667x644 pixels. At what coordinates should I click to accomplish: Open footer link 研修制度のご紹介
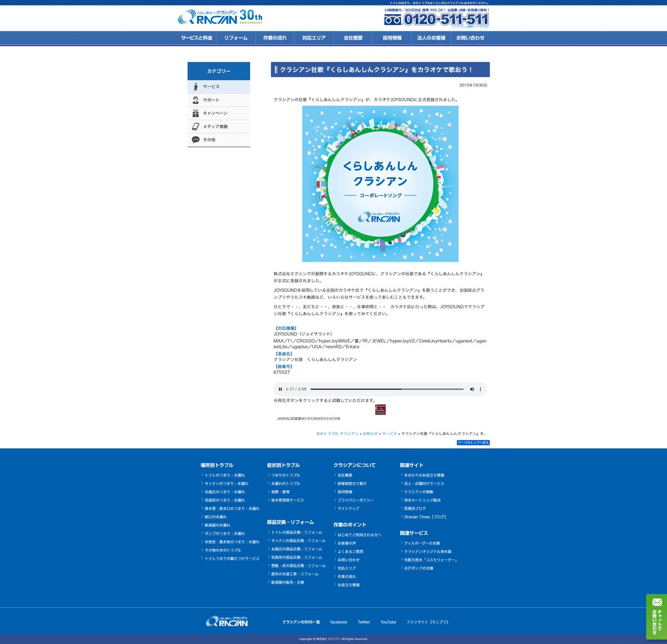[352, 483]
